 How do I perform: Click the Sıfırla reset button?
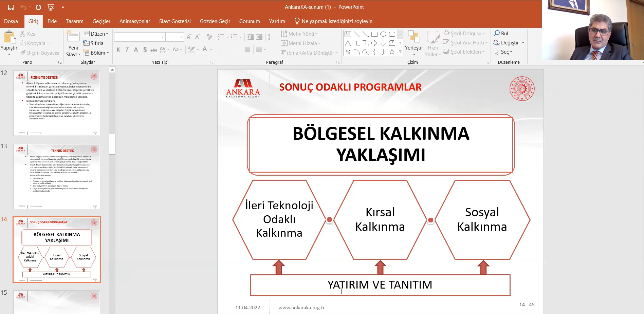coord(93,43)
